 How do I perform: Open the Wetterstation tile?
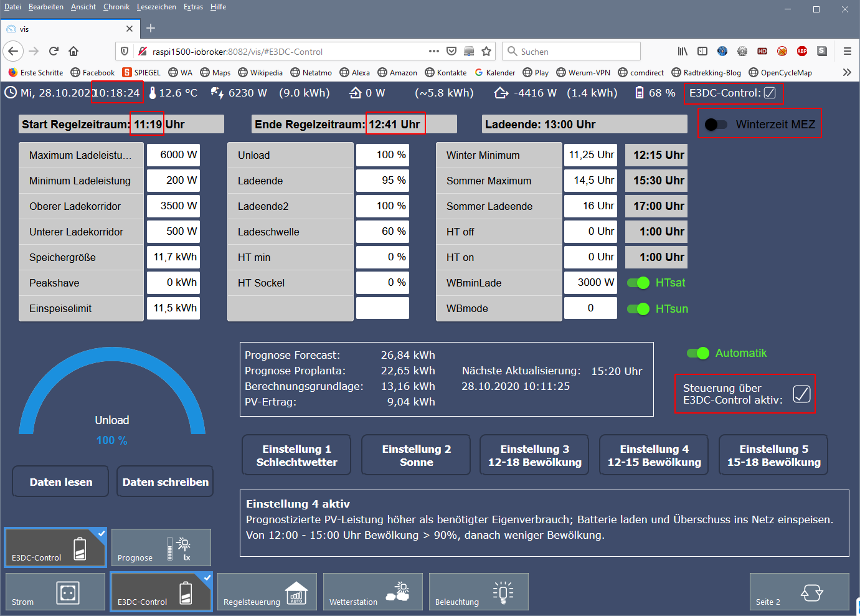[x=373, y=592]
